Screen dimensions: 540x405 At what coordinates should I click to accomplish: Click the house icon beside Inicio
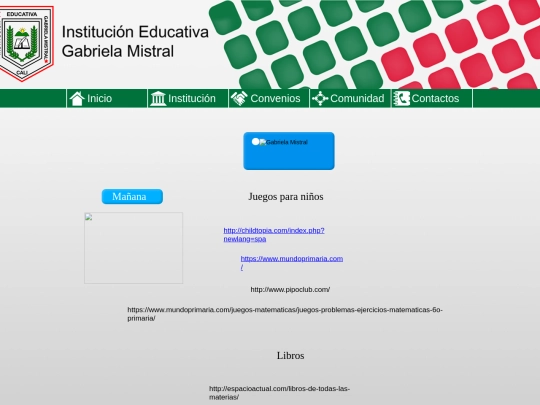[77, 98]
